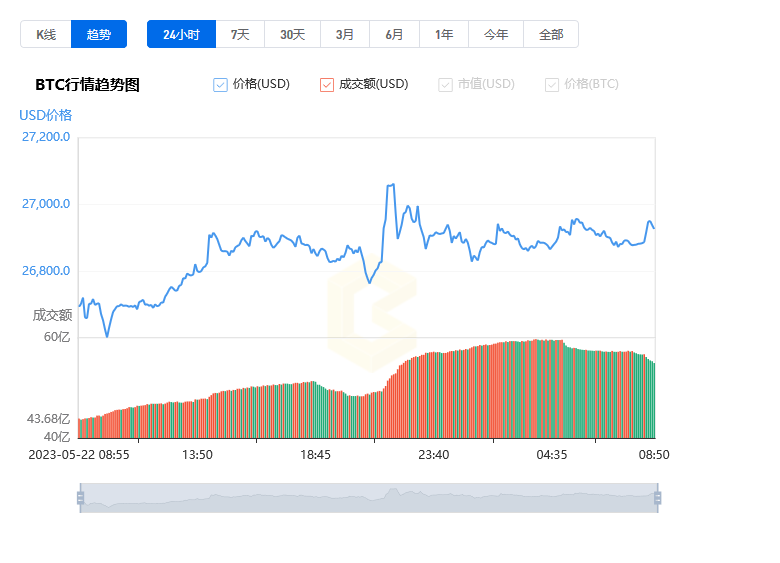The width and height of the screenshot is (780, 563).
Task: Show 今年 year-to-date data
Action: coord(496,34)
